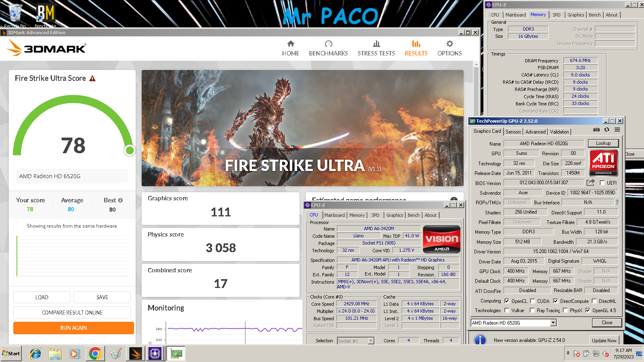Switch to GPU-Z on the taskbar
This screenshot has height=362, width=644.
(176, 354)
